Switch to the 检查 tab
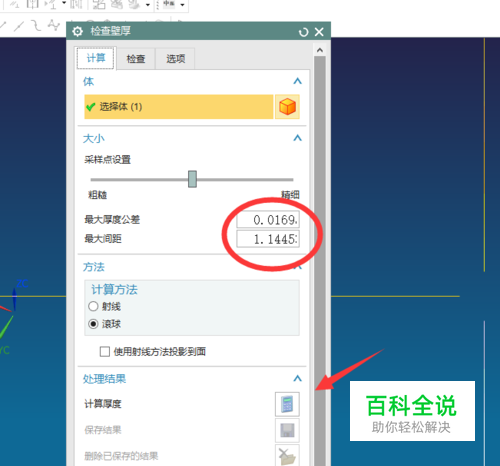This screenshot has width=500, height=466. 136,59
